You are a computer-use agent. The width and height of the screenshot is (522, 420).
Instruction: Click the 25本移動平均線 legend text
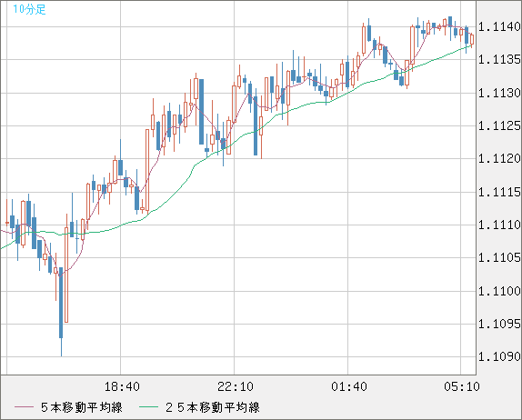pos(213,407)
